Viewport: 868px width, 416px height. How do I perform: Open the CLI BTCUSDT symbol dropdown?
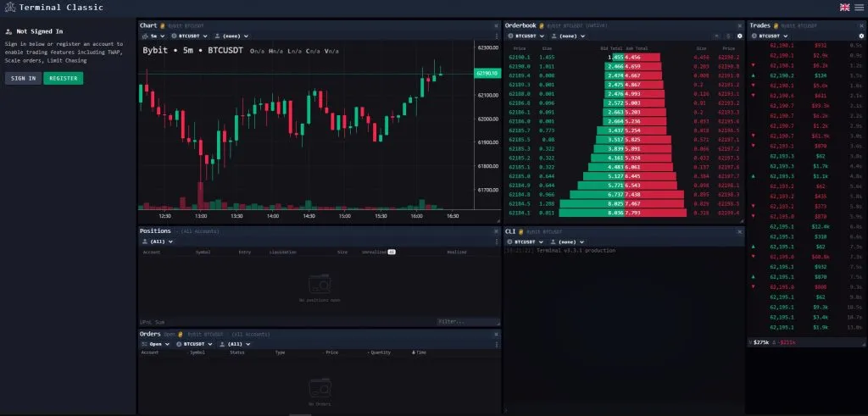pyautogui.click(x=526, y=241)
